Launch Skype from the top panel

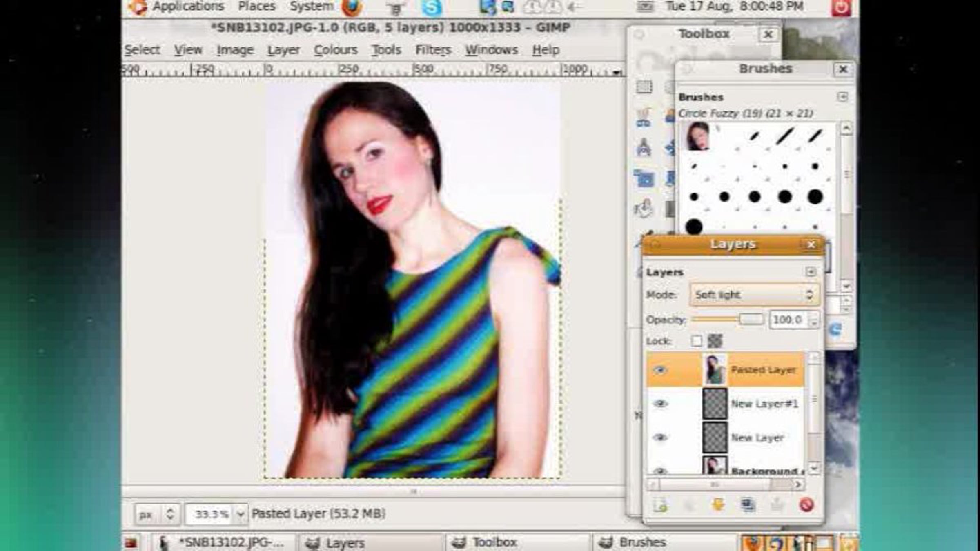point(431,7)
